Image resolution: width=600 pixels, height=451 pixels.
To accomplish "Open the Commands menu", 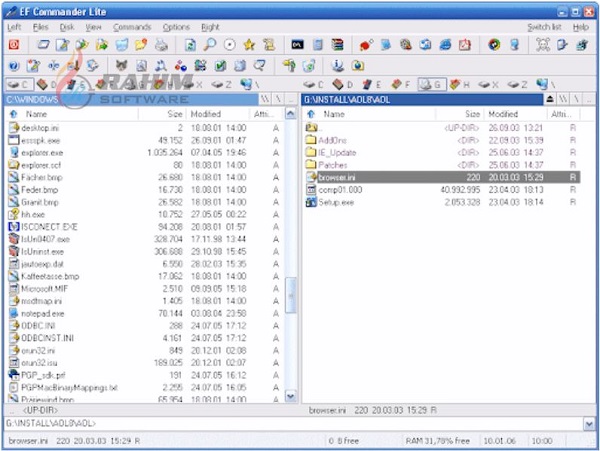I will [x=132, y=27].
